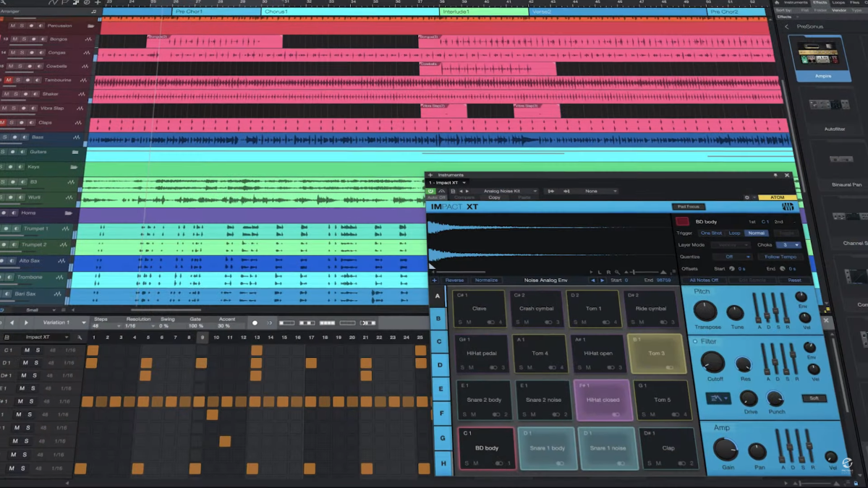Trigger the HiHat closed pad

click(603, 400)
